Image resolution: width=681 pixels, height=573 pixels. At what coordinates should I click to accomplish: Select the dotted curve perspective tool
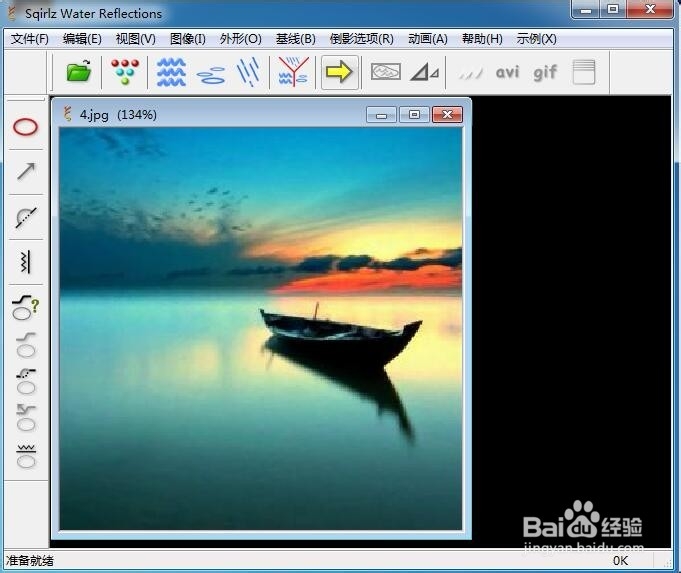26,217
